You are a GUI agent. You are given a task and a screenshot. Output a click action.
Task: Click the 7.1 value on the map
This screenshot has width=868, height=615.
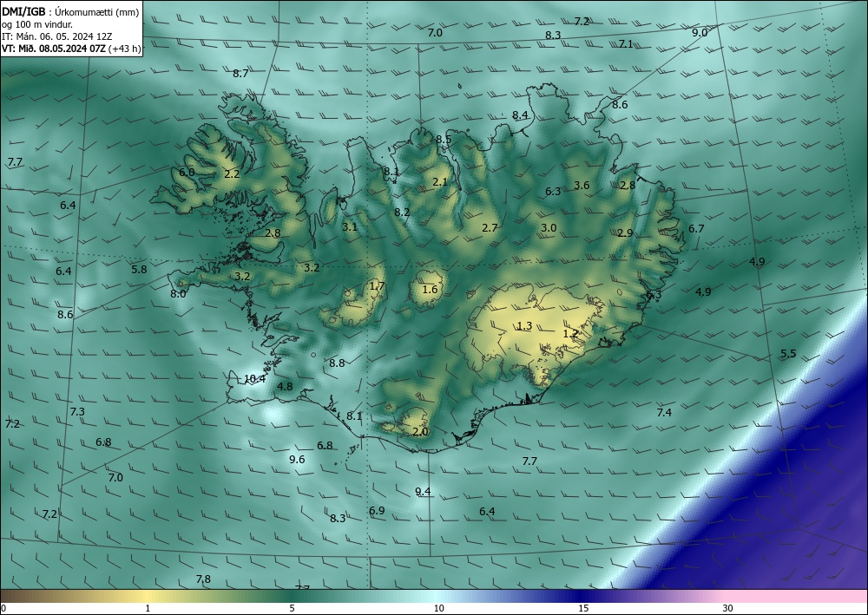coord(626,43)
